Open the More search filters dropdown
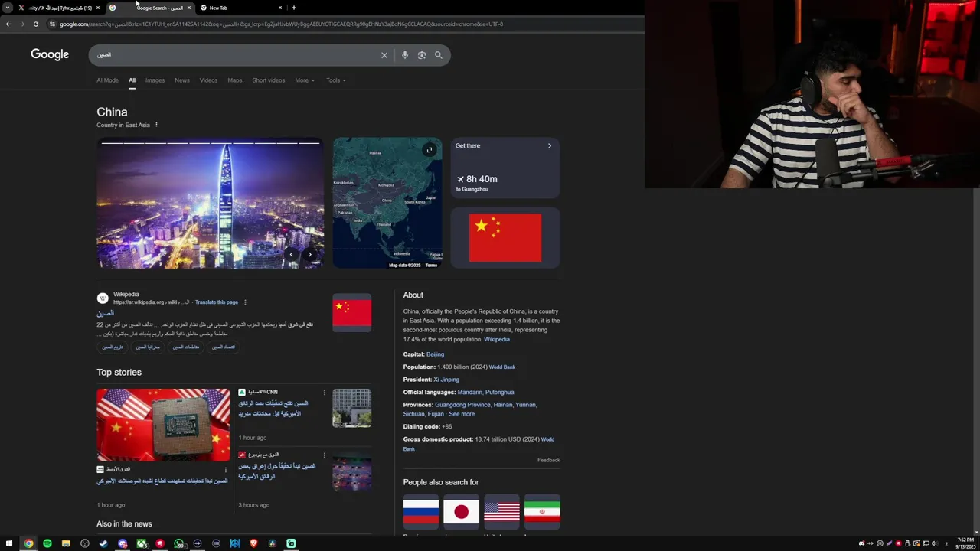 tap(305, 80)
